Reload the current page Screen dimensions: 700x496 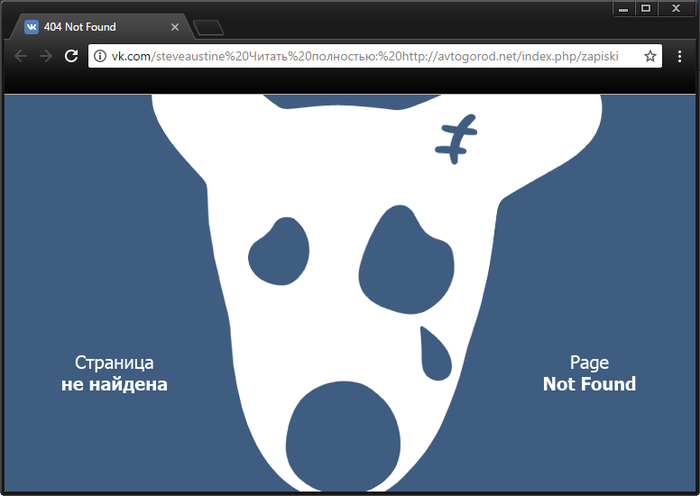(72, 57)
